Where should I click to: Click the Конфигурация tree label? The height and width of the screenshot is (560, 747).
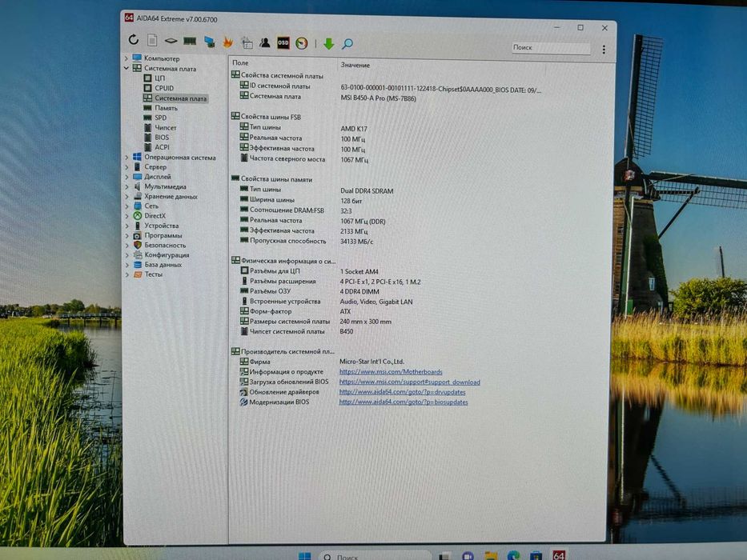167,254
